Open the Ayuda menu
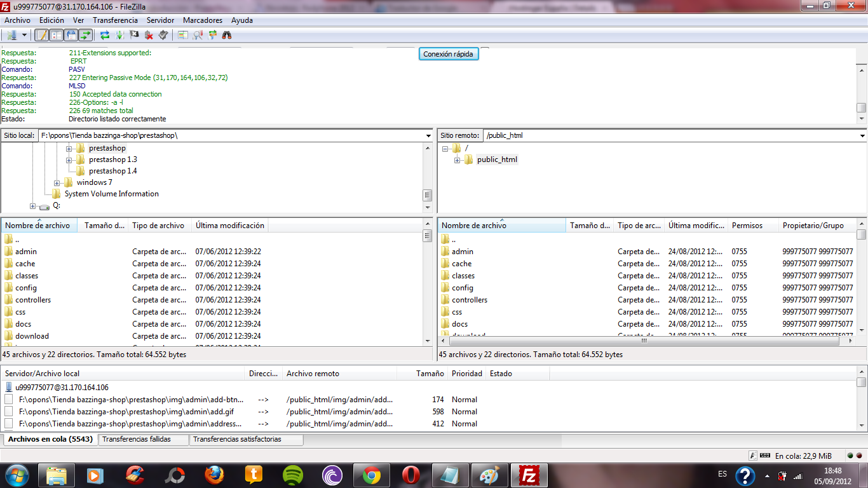This screenshot has width=868, height=488. coord(242,20)
